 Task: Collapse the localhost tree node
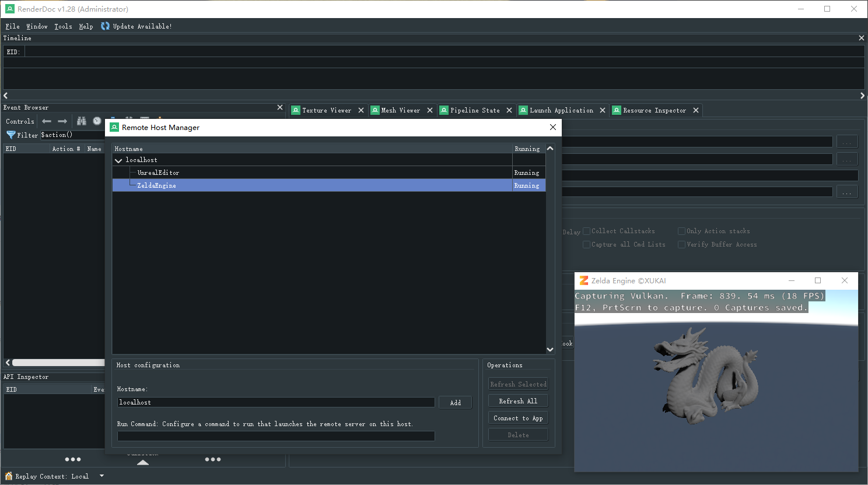point(118,160)
